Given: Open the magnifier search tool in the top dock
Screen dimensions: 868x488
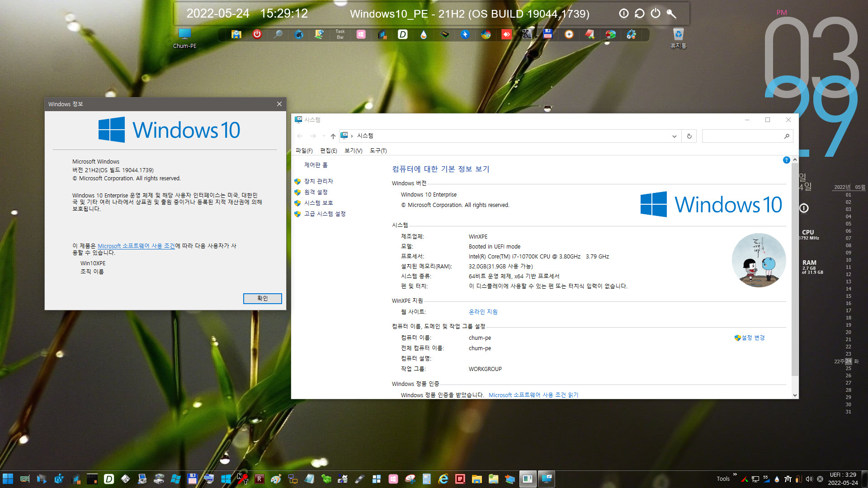Looking at the screenshot, I should 278,34.
